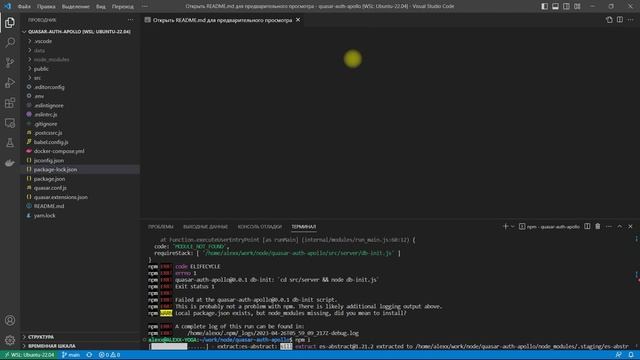This screenshot has width=640, height=360.
Task: Open the Docker view in activity bar
Action: tap(10, 163)
